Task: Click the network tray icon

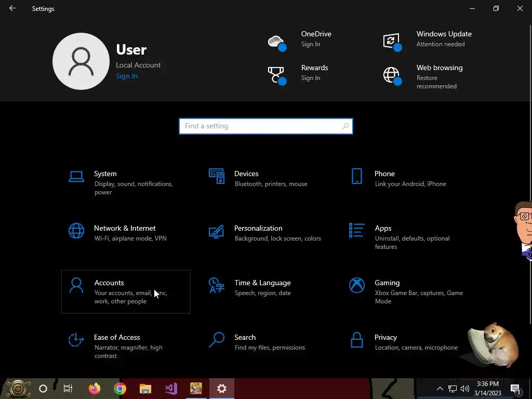Action: click(x=453, y=389)
